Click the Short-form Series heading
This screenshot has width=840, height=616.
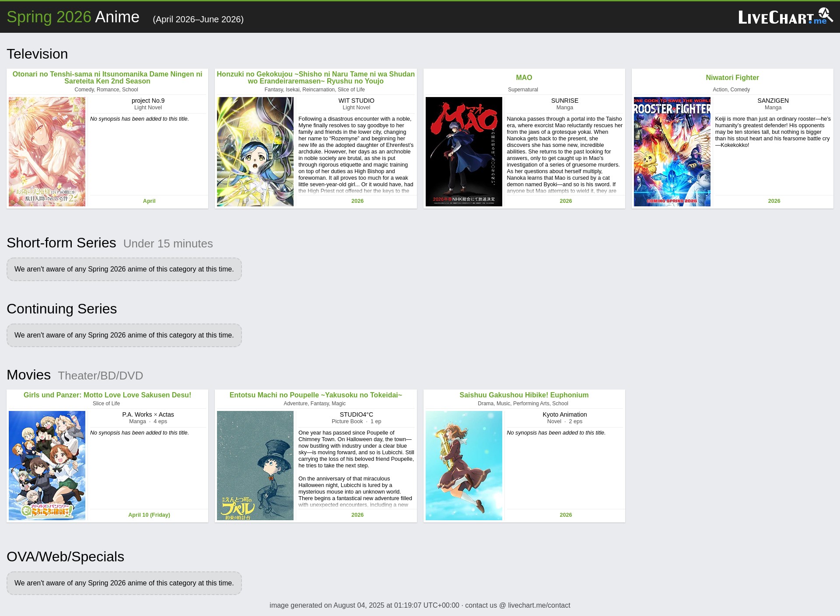click(61, 243)
